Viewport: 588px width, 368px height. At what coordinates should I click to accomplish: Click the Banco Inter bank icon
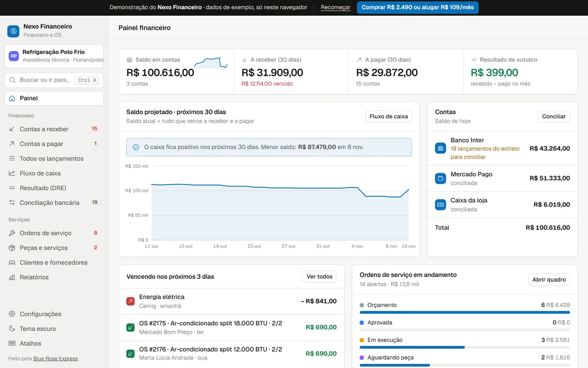point(441,148)
